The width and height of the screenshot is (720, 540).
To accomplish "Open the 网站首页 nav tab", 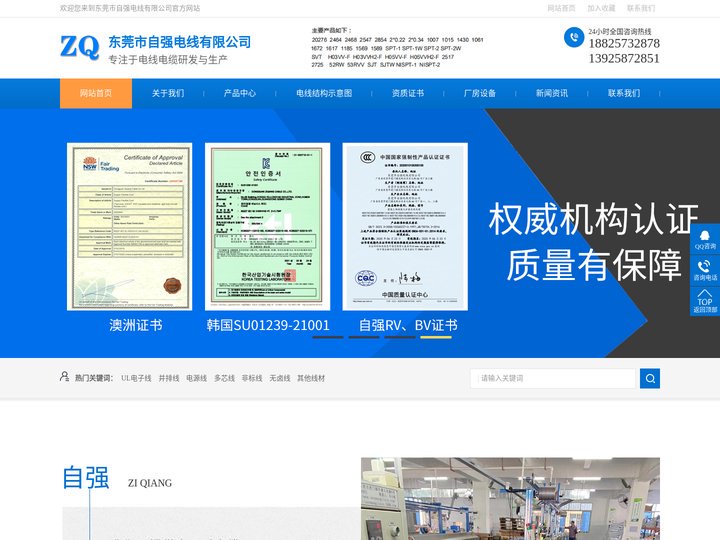I will pyautogui.click(x=96, y=93).
